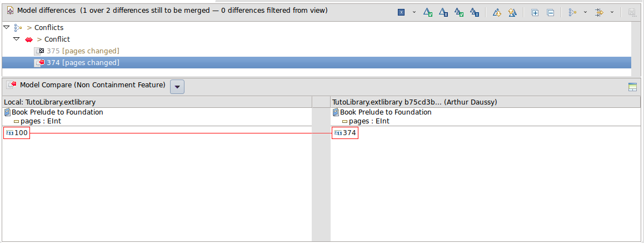644x243 pixels.
Task: Go to the previous difference
Action: (x=512, y=12)
